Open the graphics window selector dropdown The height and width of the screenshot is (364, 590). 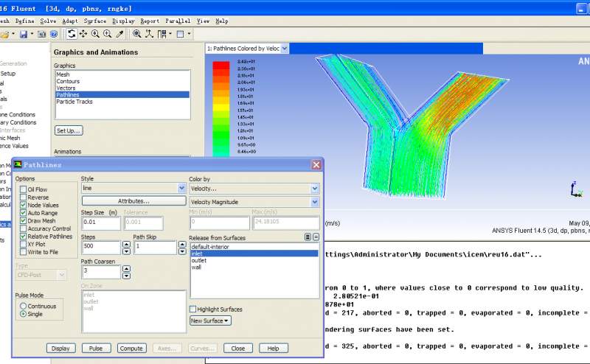(x=285, y=48)
